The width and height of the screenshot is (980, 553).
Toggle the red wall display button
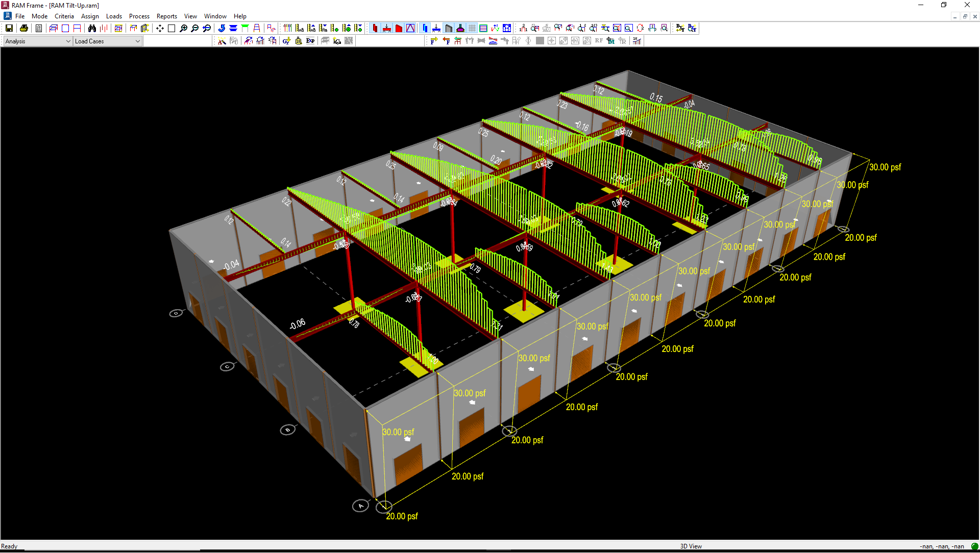click(399, 28)
